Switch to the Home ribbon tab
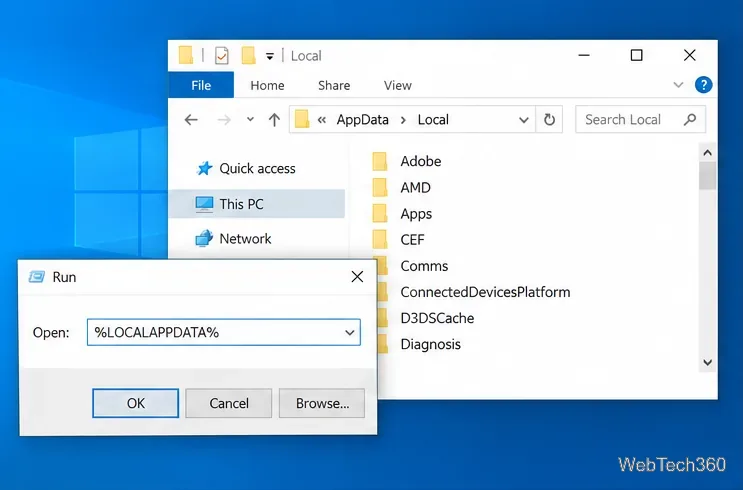Viewport: 743px width, 490px height. tap(267, 85)
